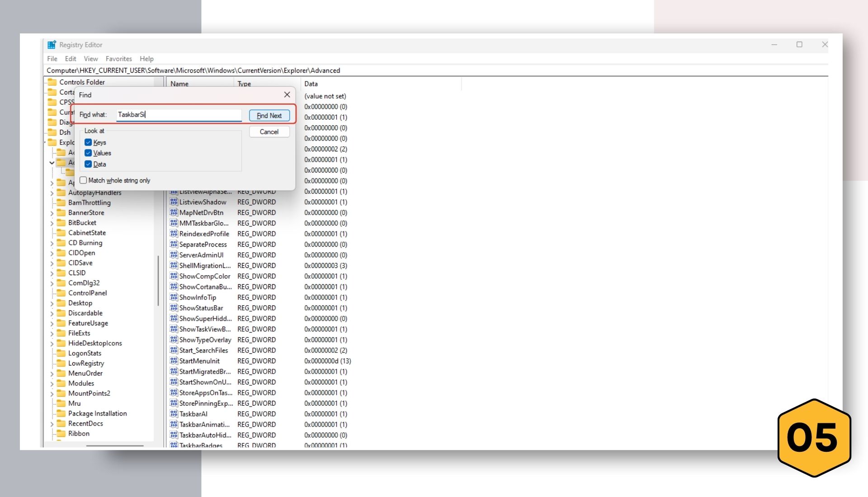This screenshot has width=868, height=497.
Task: Select the MapNetDrvBtn value icon
Action: pyautogui.click(x=174, y=212)
